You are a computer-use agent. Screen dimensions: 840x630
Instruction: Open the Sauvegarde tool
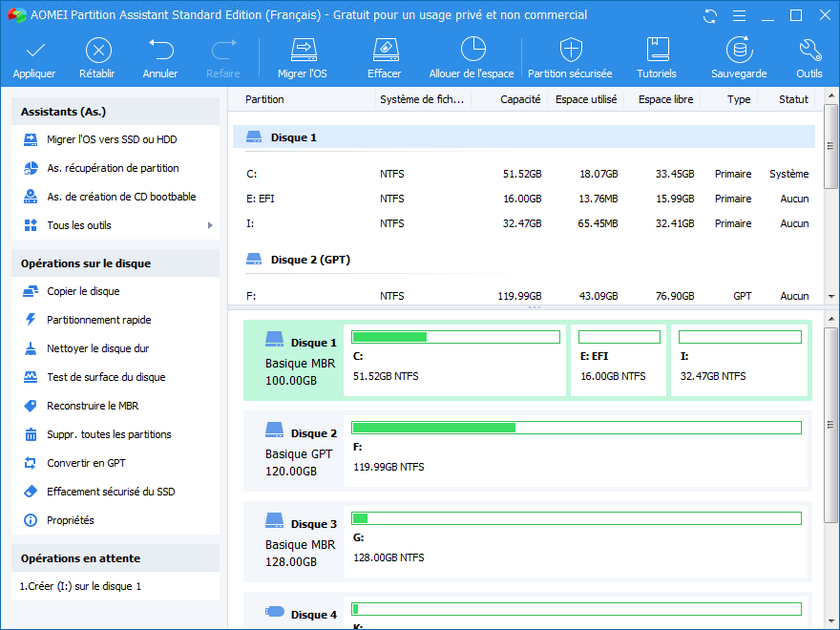coord(738,51)
